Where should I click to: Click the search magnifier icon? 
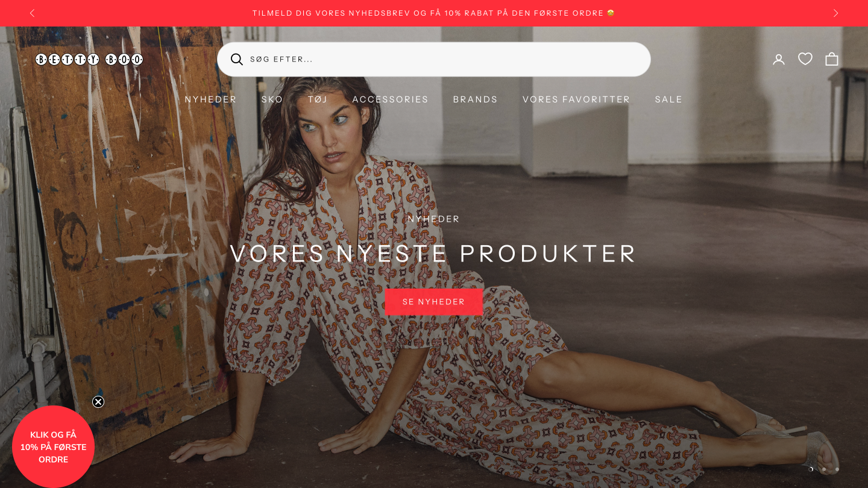[x=237, y=59]
